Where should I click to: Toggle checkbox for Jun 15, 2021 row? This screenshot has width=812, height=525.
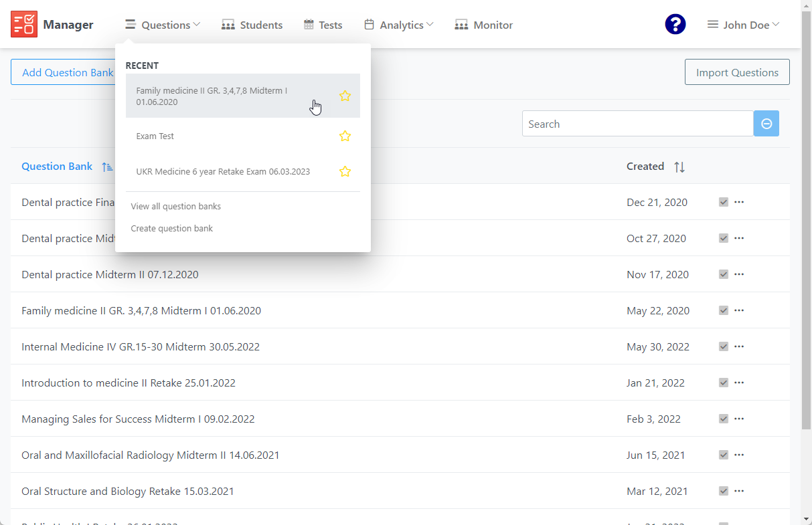pyautogui.click(x=723, y=455)
